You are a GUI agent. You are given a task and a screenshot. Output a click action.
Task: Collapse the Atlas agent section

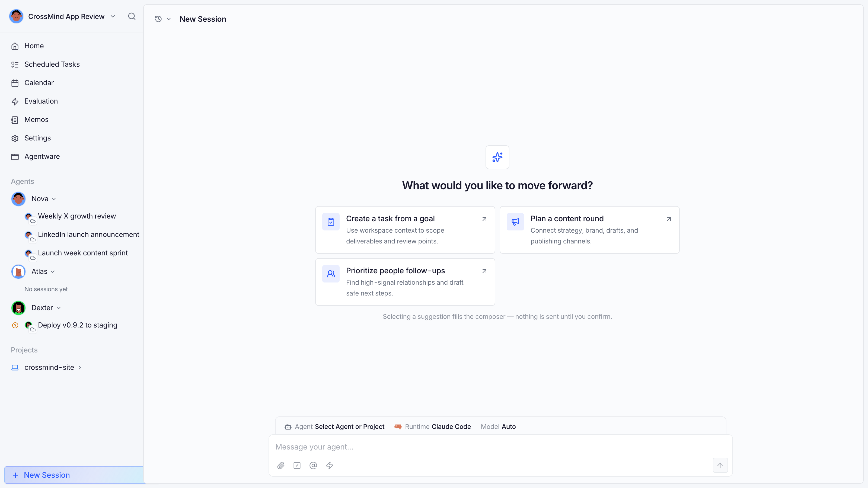(53, 272)
